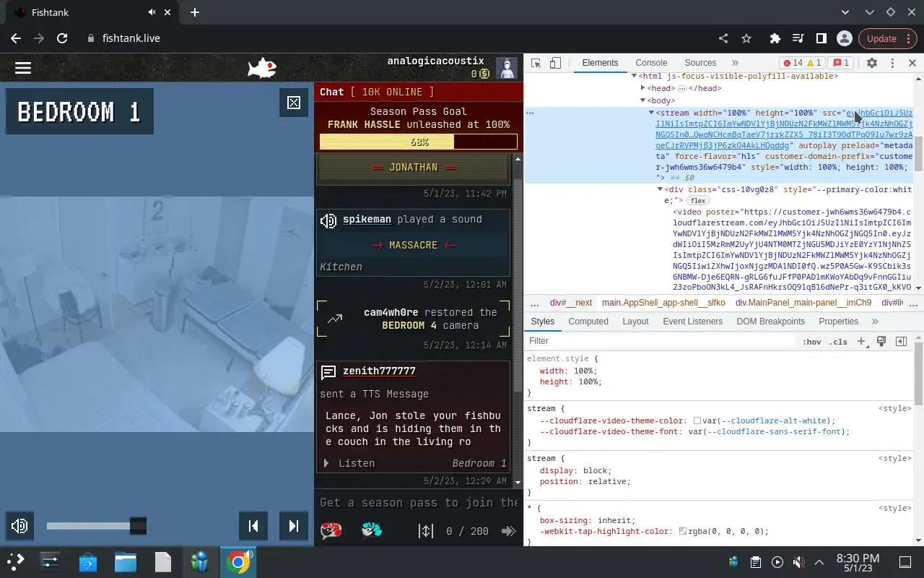Open the hamburger menu on Fishtank site
This screenshot has height=578, width=924.
click(x=23, y=67)
